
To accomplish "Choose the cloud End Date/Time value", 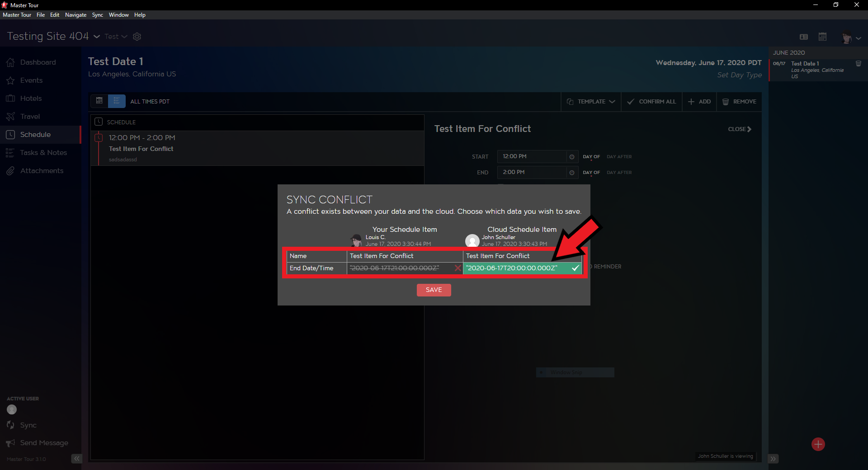I will [522, 268].
